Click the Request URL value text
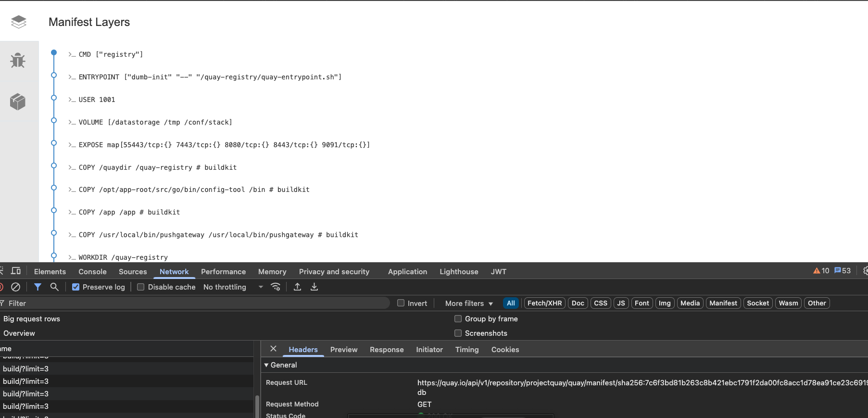Screen dimensions: 868x418 click(642, 388)
